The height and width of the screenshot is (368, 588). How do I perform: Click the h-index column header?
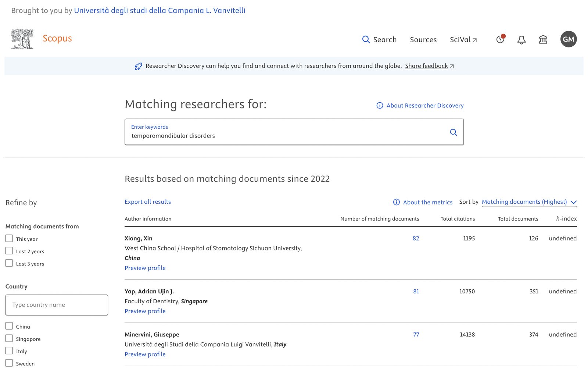pos(566,219)
